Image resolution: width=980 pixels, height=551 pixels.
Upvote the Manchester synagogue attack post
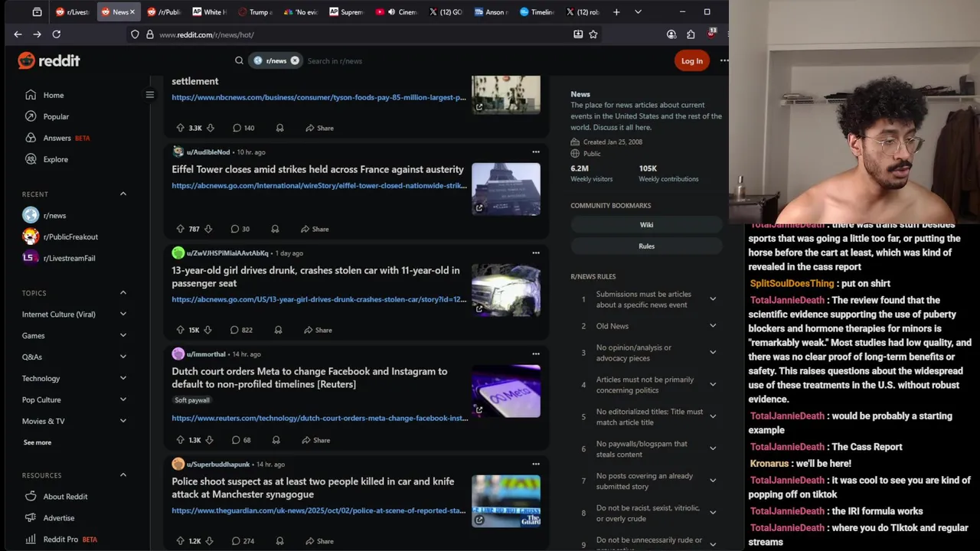point(180,541)
